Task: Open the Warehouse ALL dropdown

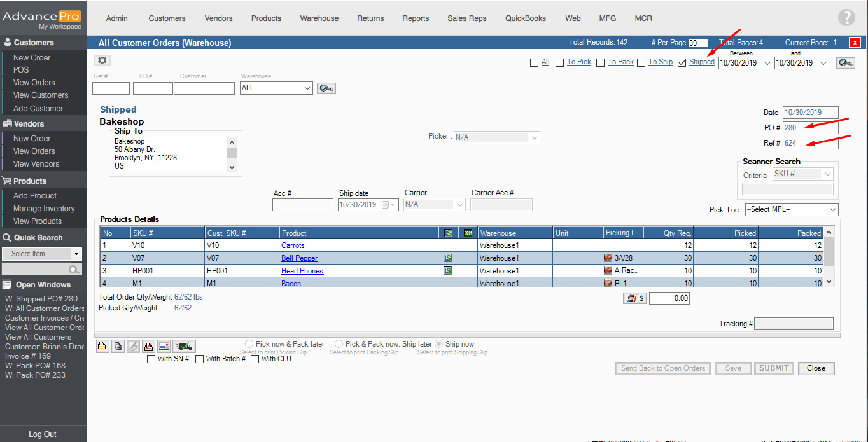Action: point(276,88)
